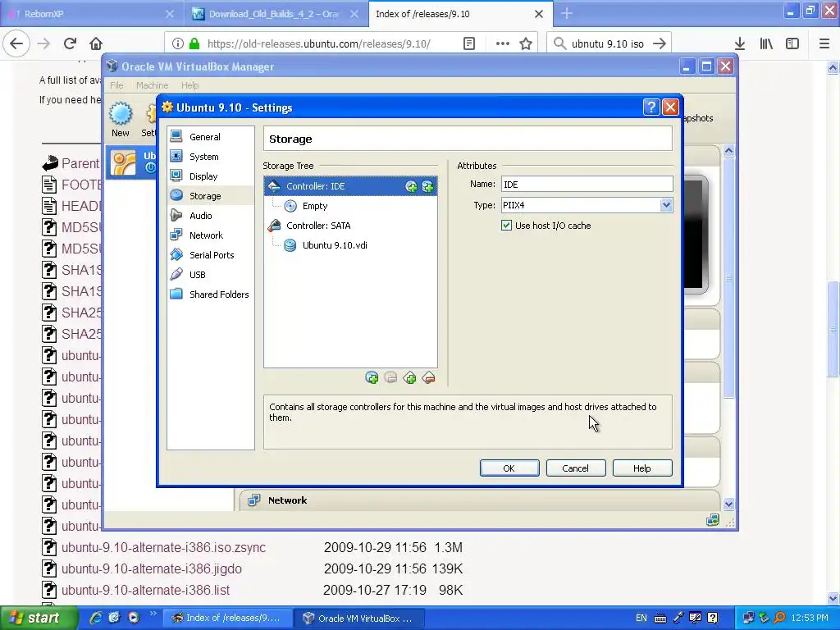Click the address bar URL

click(x=319, y=43)
